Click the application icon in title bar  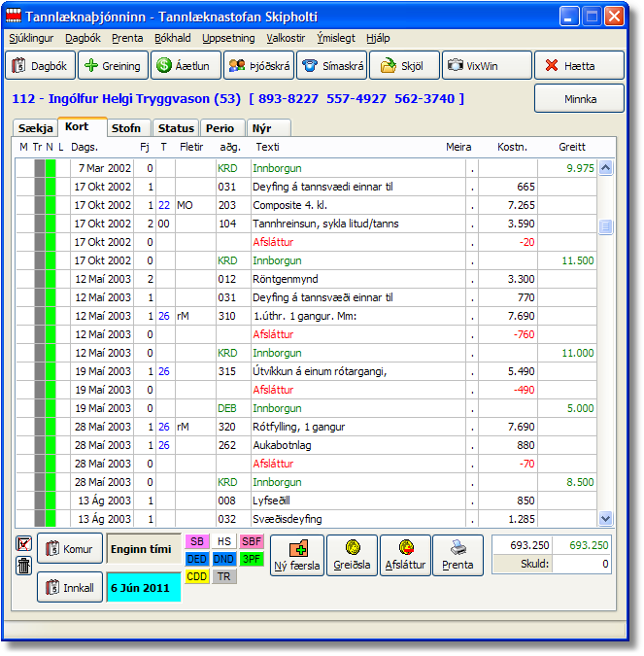pyautogui.click(x=14, y=16)
